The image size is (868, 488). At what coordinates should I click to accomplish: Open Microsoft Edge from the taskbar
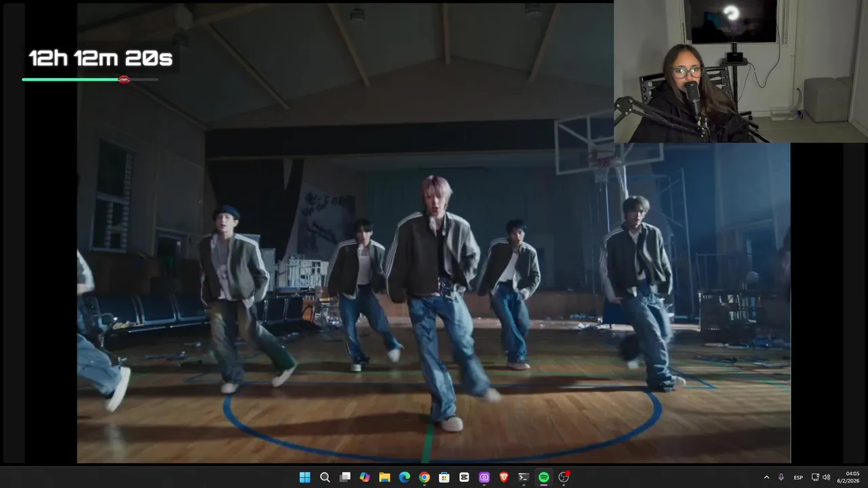pyautogui.click(x=404, y=477)
